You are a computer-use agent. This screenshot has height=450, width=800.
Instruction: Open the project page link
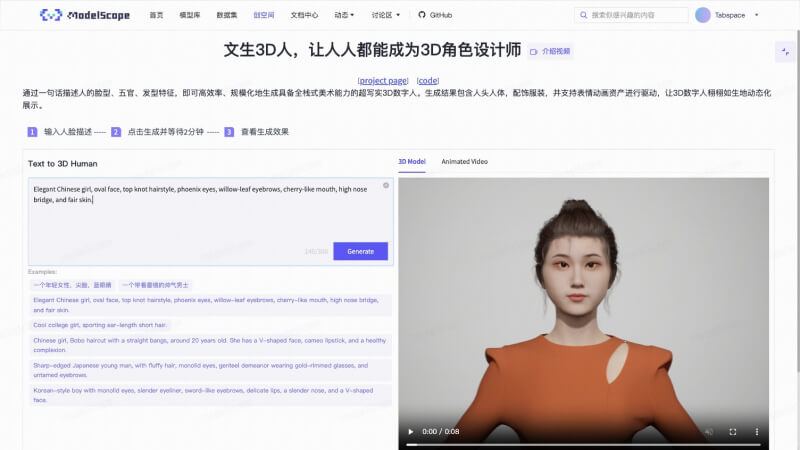click(x=383, y=80)
